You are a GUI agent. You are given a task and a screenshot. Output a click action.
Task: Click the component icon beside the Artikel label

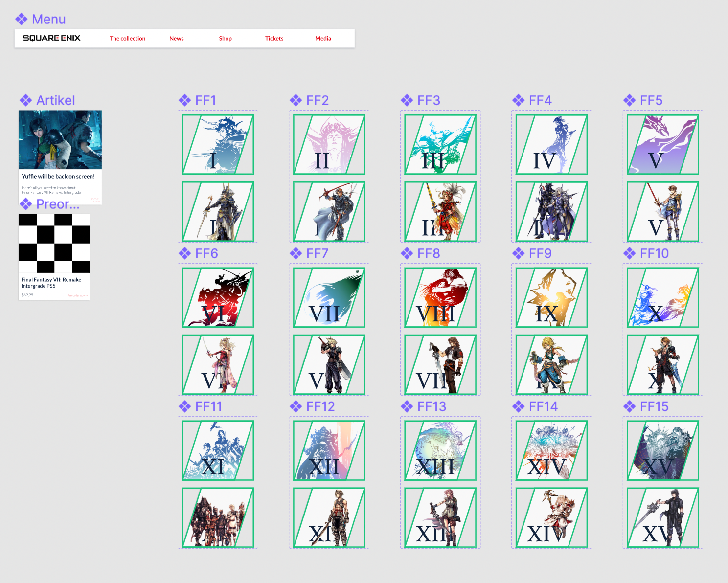point(25,100)
